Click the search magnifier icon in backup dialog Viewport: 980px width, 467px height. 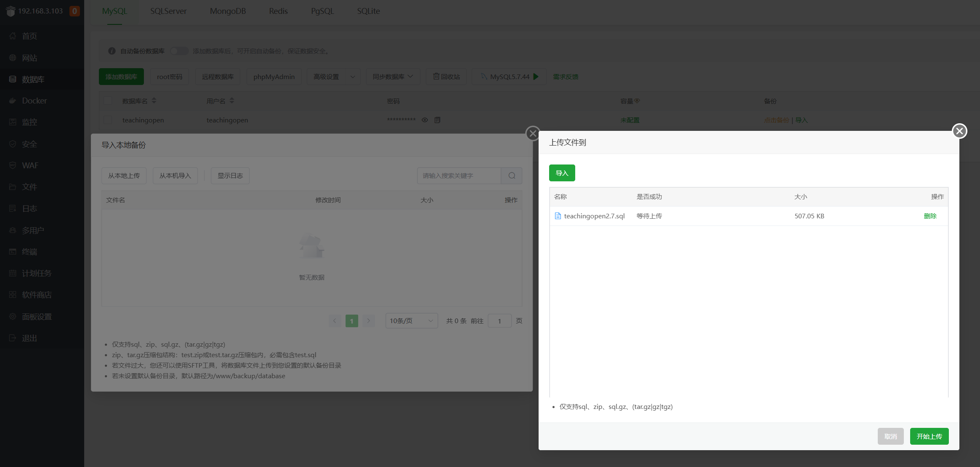(x=512, y=175)
